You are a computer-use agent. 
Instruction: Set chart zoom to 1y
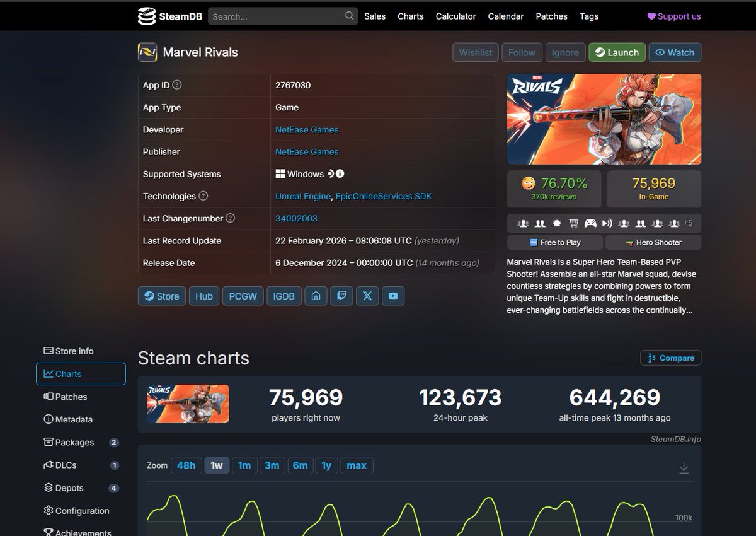point(326,465)
